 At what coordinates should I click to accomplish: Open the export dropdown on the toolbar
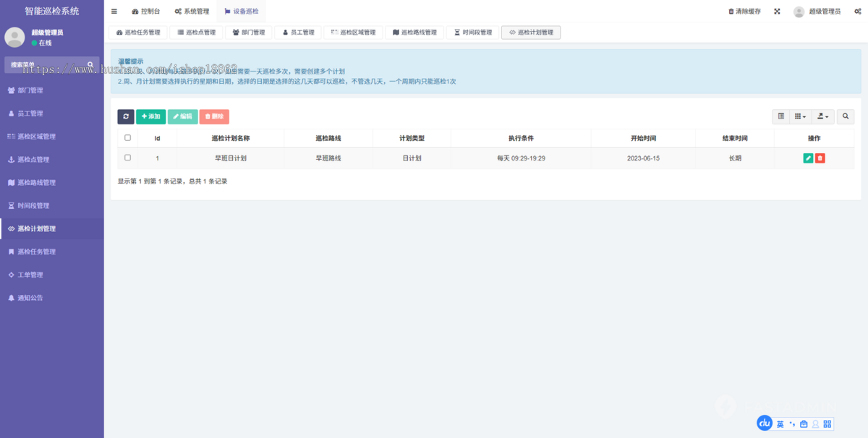pyautogui.click(x=822, y=116)
